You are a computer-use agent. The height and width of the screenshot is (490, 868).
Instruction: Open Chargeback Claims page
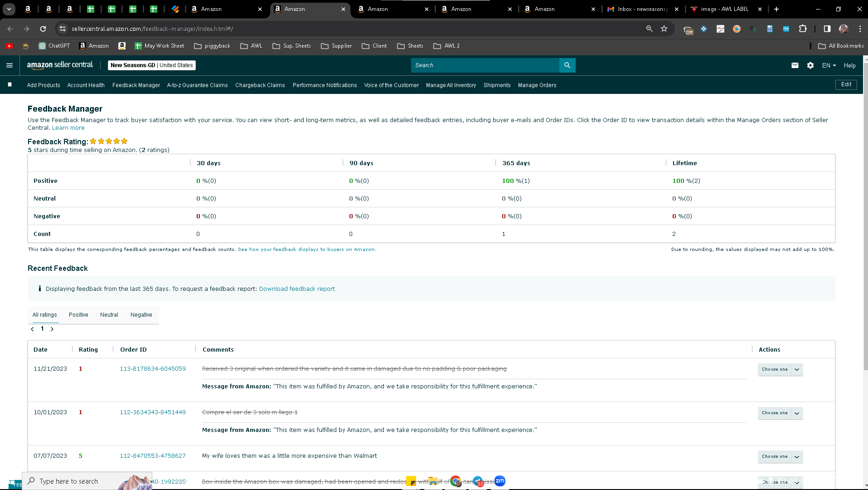260,85
